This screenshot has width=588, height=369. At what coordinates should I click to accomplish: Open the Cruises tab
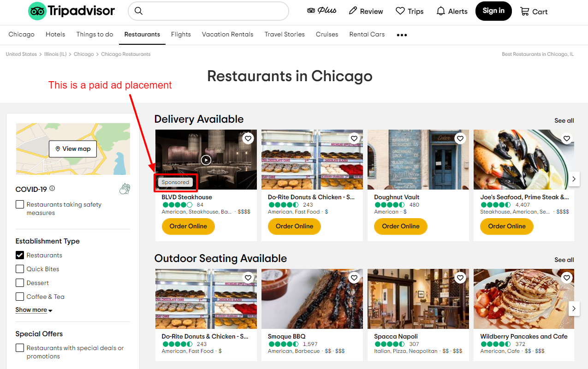[327, 35]
